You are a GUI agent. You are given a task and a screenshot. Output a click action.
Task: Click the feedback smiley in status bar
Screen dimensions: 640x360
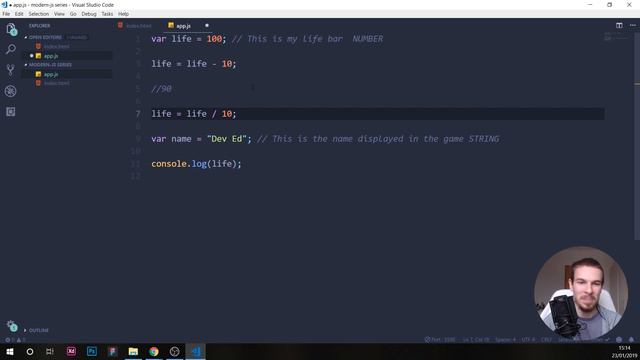coord(619,340)
